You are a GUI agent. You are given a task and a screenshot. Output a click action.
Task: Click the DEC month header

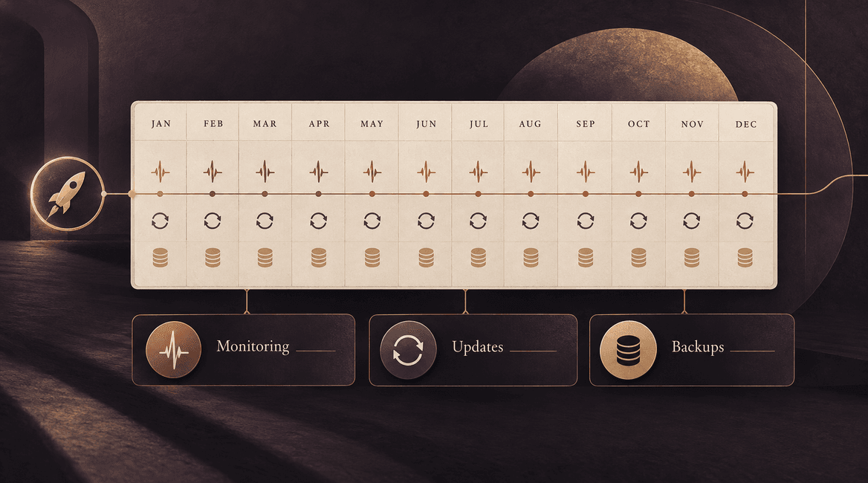tap(745, 125)
